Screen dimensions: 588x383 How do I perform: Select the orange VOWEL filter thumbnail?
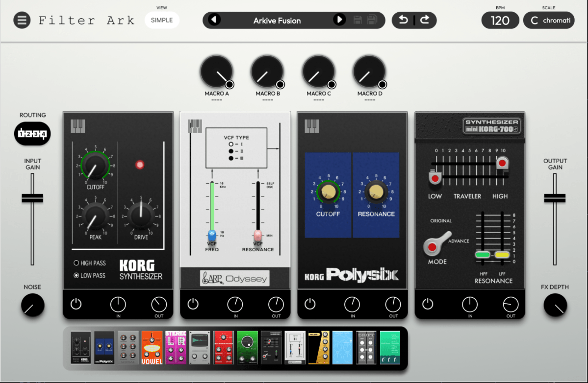[x=152, y=347]
